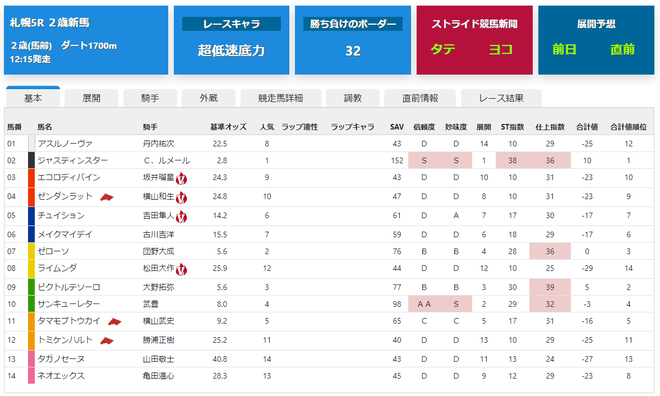Click the 合計値順位 column header
This screenshot has height=396, width=660.
628,127
